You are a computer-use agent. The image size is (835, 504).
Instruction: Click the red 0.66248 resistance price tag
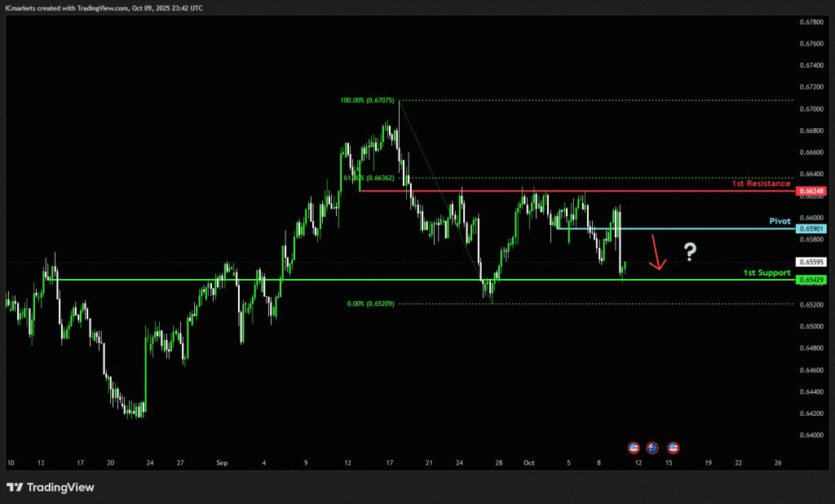coord(812,191)
